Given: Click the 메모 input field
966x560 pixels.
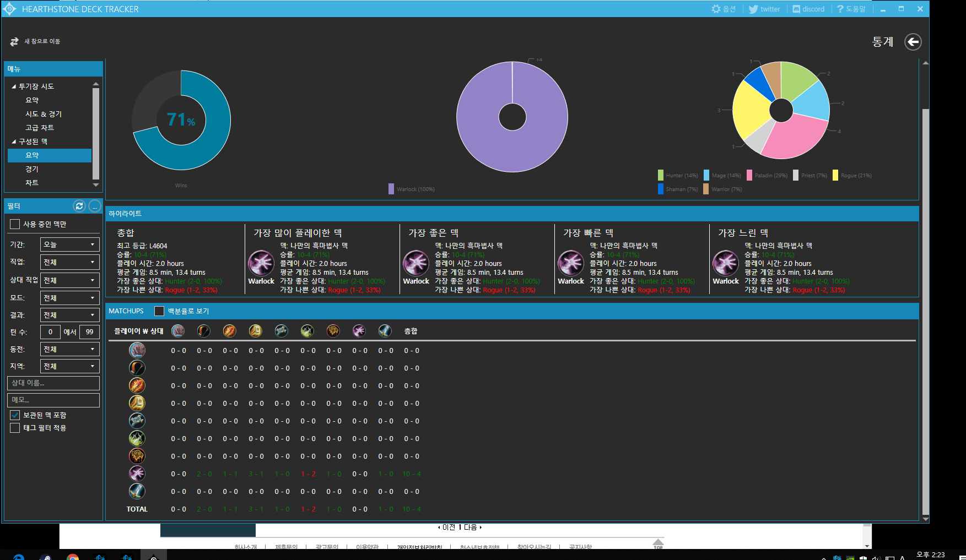Looking at the screenshot, I should click(x=53, y=400).
